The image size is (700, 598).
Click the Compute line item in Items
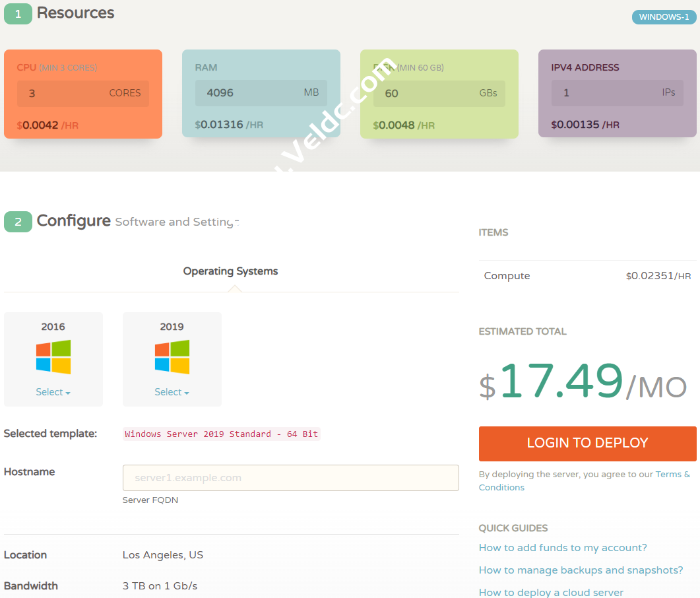[x=507, y=276]
